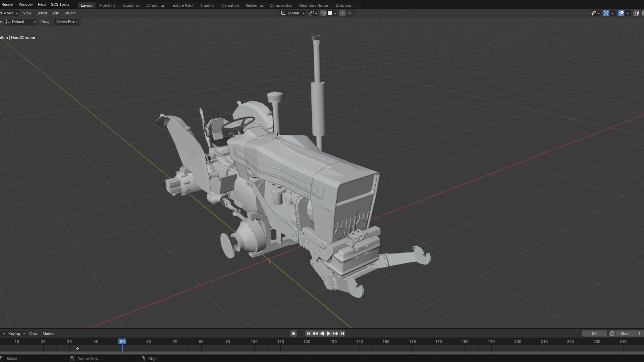
Task: Add a new workspace with plus icon
Action: pos(358,5)
